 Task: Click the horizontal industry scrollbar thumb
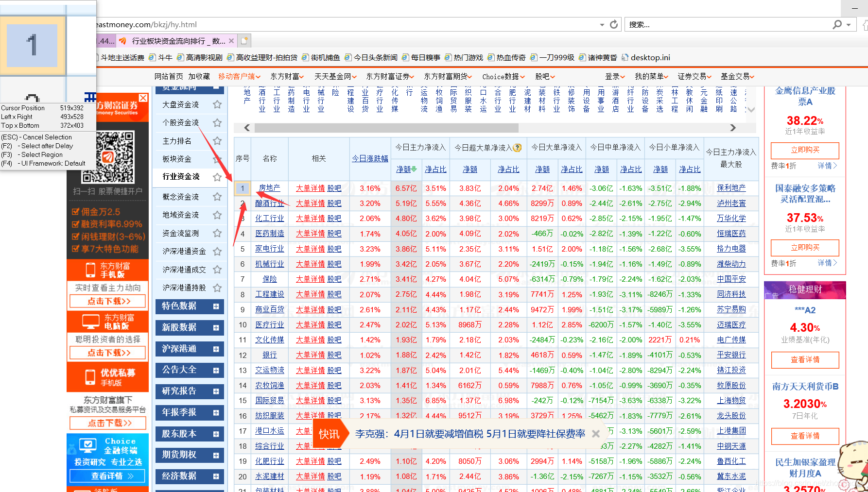coord(386,128)
